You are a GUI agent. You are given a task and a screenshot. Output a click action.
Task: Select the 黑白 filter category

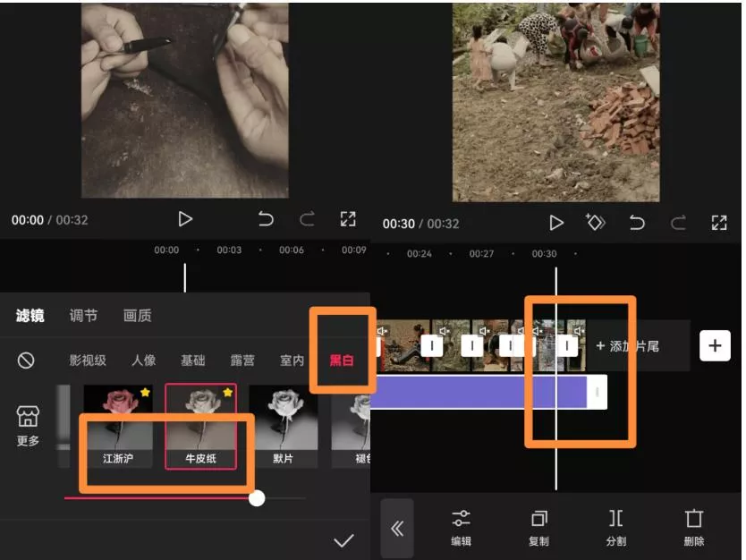[342, 361]
